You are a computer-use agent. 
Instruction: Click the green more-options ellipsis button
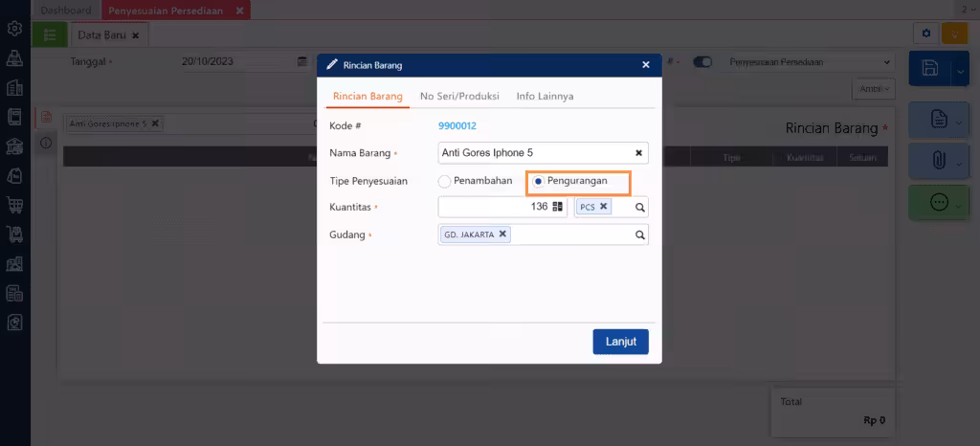(939, 202)
